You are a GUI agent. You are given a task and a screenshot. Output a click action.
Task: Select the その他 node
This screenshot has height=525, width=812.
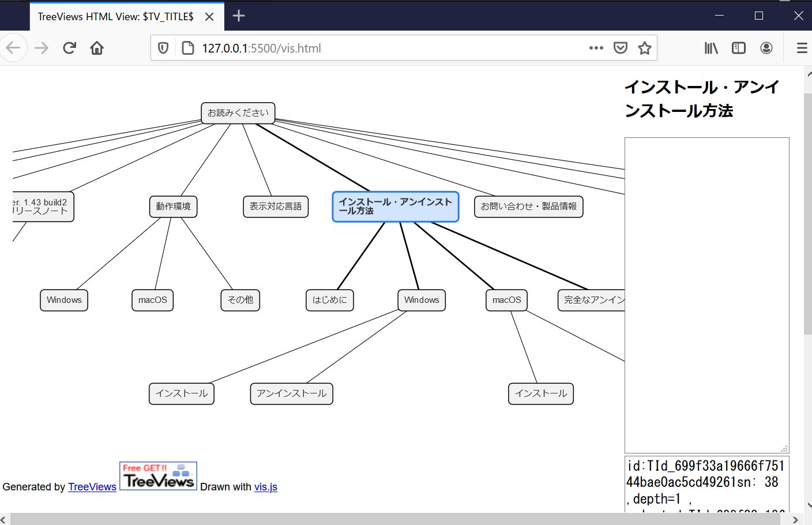click(x=240, y=300)
